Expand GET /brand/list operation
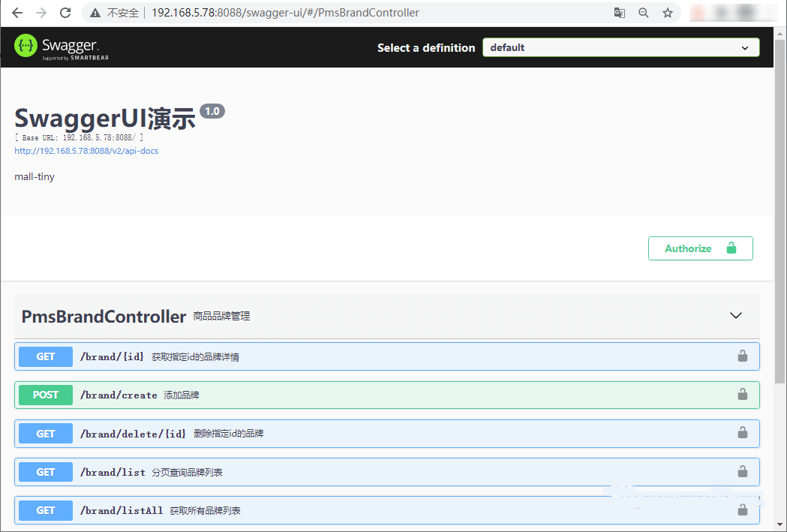787x532 pixels. point(386,472)
